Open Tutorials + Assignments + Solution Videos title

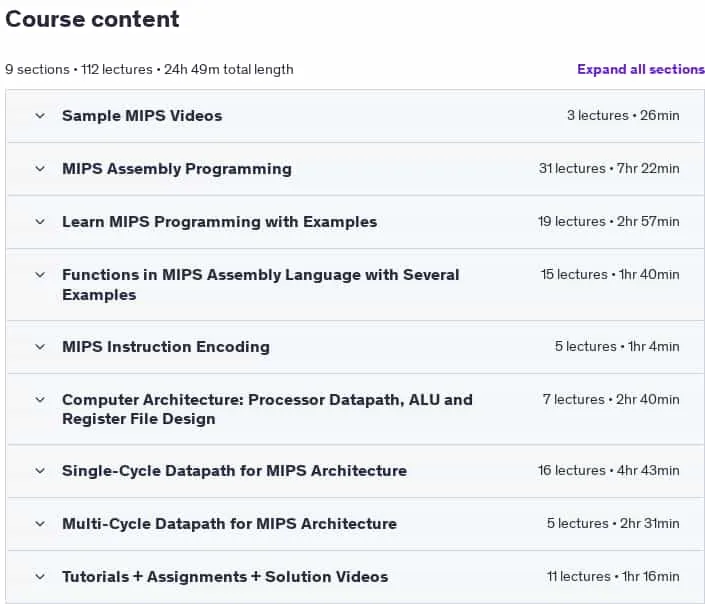(225, 577)
